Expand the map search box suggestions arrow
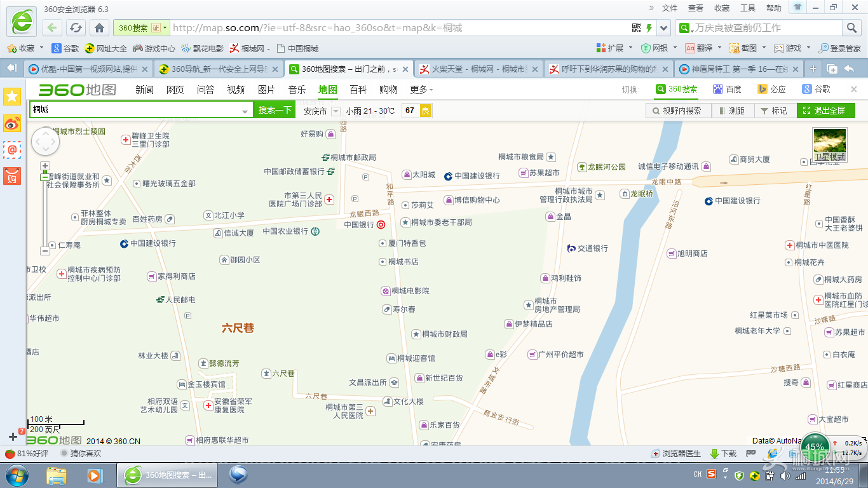This screenshot has height=488, width=868. pos(245,111)
